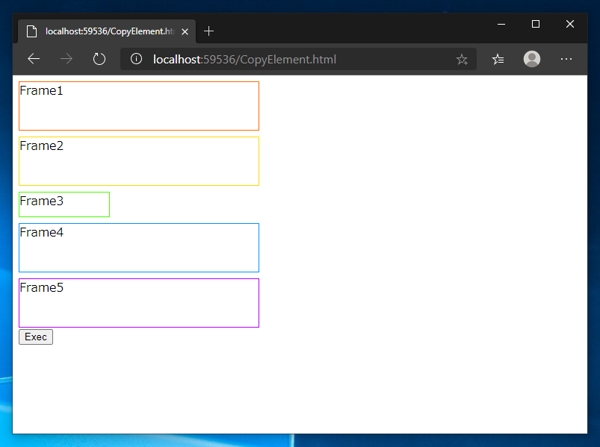Minimize the browser window
600x447 pixels.
coord(501,24)
